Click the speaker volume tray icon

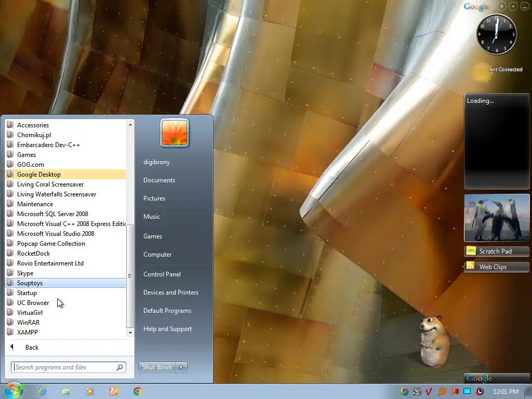pyautogui.click(x=480, y=392)
